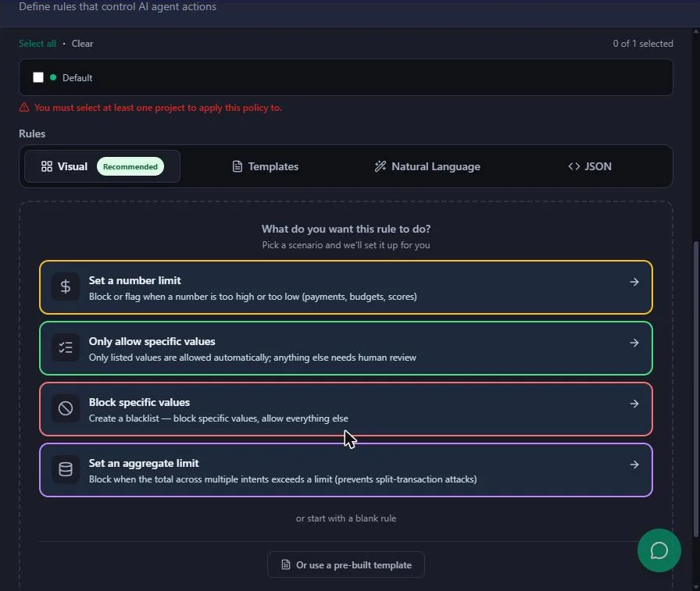
Task: Switch to the Visual rules tab
Action: [x=102, y=166]
